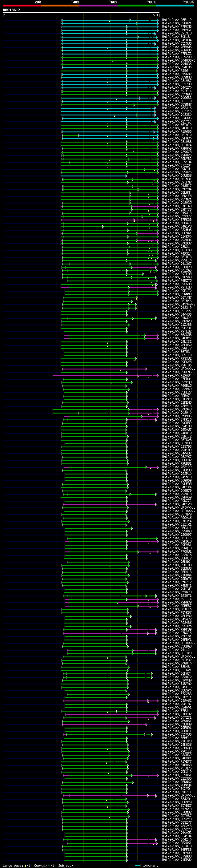Click the orange ~40% identity legend segment
Viewport: 197px width, 868px height.
tap(60, 6)
